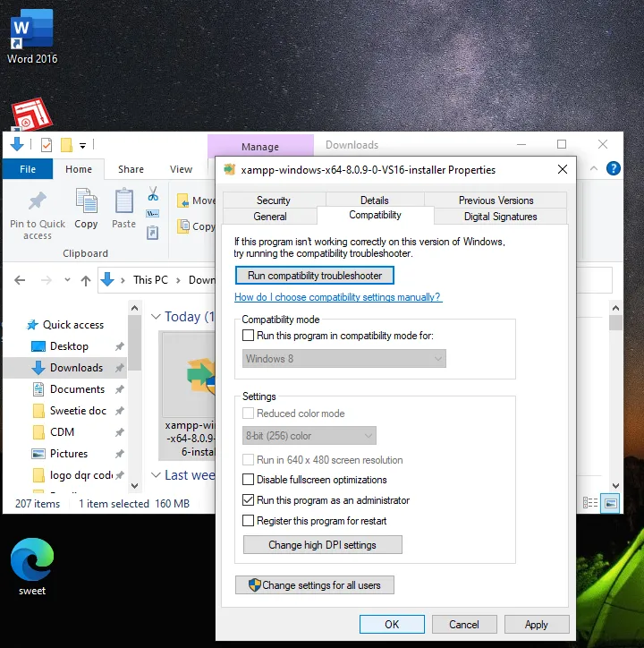This screenshot has width=644, height=648.
Task: Open the recent locations dropdown arrow
Action: [x=67, y=280]
